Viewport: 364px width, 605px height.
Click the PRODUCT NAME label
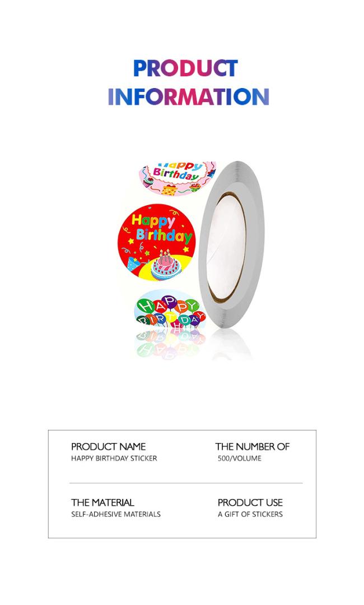click(x=108, y=446)
